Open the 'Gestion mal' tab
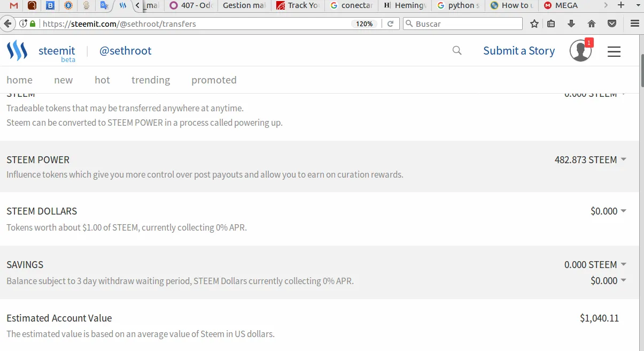Image resolution: width=644 pixels, height=351 pixels. pyautogui.click(x=244, y=6)
